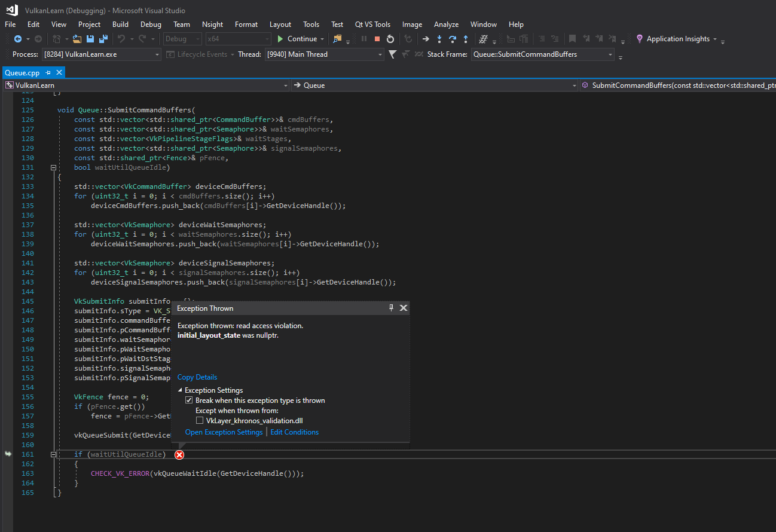This screenshot has height=532, width=776.
Task: Click Open Exception Settings link
Action: coord(224,432)
